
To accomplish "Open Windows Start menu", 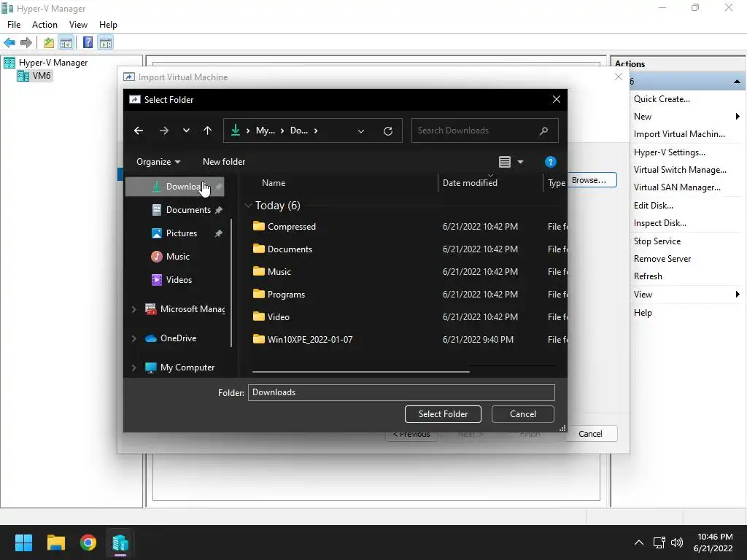I will coord(23,542).
